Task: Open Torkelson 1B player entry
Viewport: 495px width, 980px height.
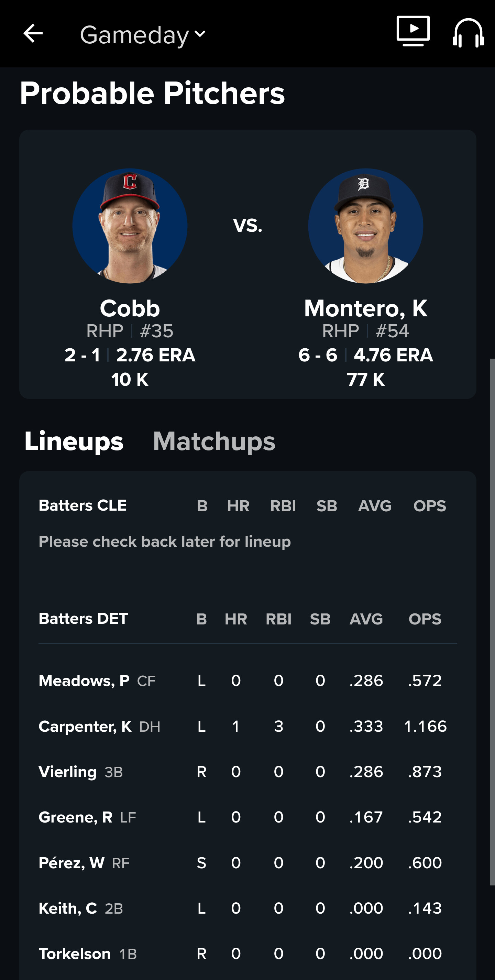Action: tap(87, 954)
